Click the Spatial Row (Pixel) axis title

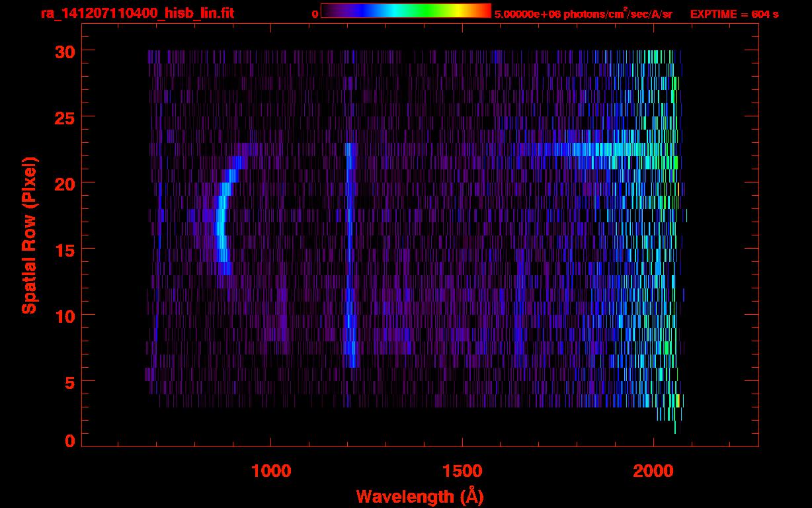point(29,235)
